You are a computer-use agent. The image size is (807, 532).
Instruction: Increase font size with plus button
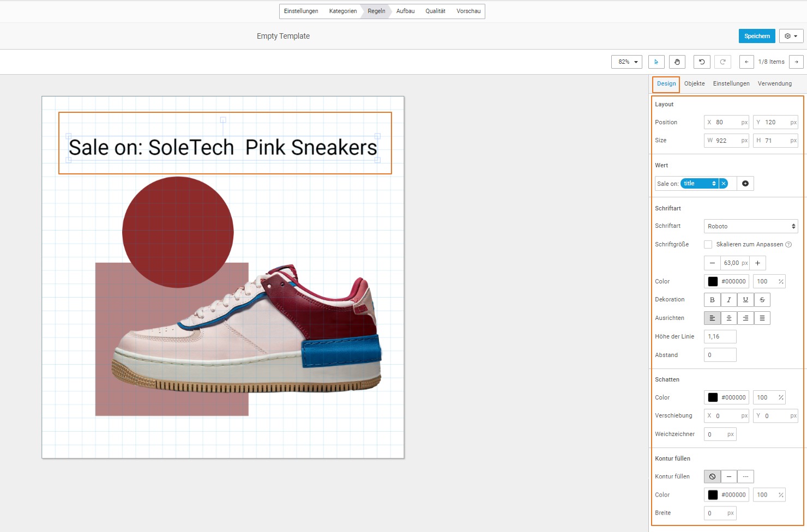757,263
